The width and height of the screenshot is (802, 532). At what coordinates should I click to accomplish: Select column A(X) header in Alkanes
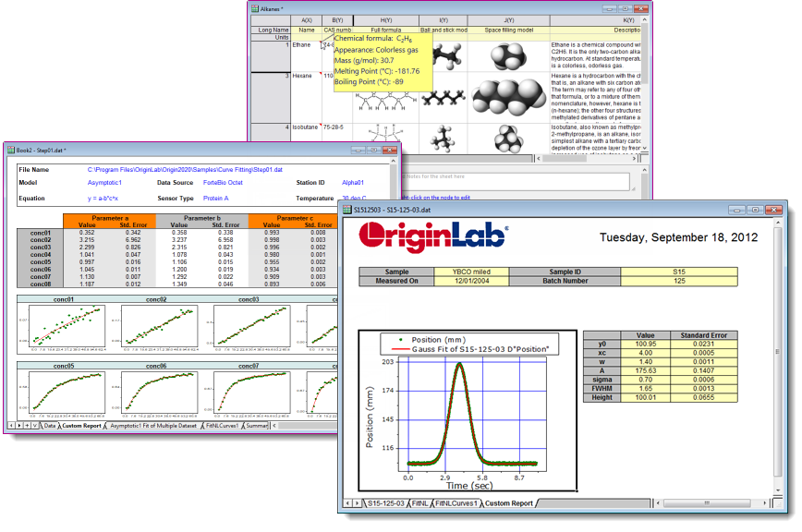click(307, 20)
